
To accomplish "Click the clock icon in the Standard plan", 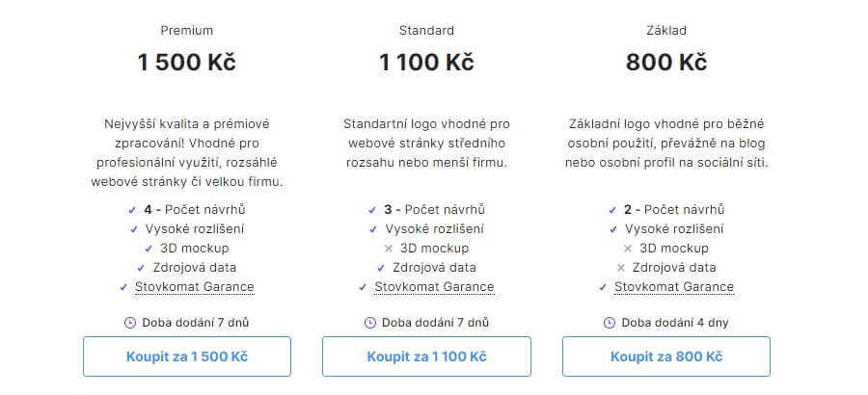I will tap(369, 323).
